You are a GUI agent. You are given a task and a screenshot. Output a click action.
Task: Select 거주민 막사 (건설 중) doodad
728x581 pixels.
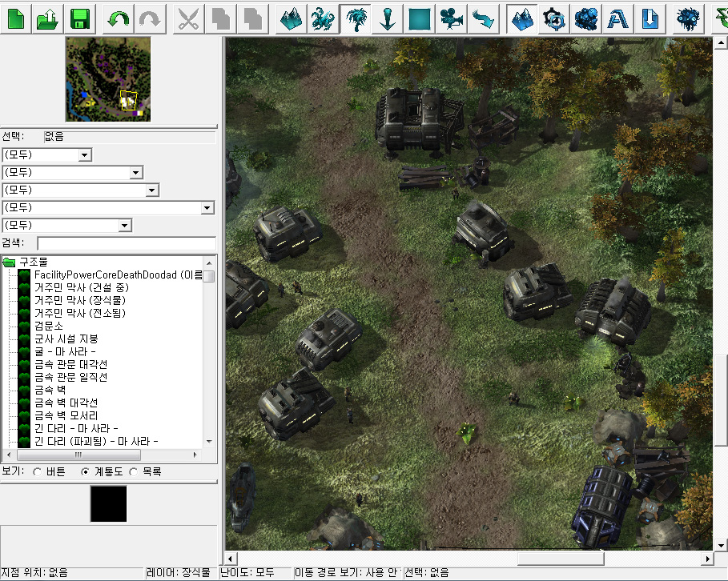point(81,288)
